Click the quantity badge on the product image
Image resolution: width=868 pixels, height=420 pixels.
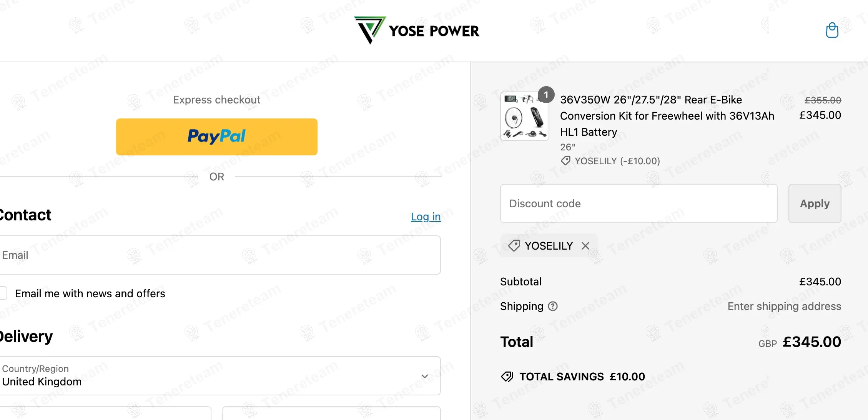click(x=546, y=95)
